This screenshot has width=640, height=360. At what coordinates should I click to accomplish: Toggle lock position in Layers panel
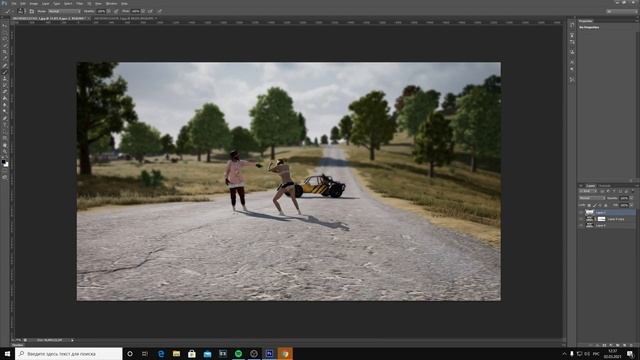click(x=600, y=205)
